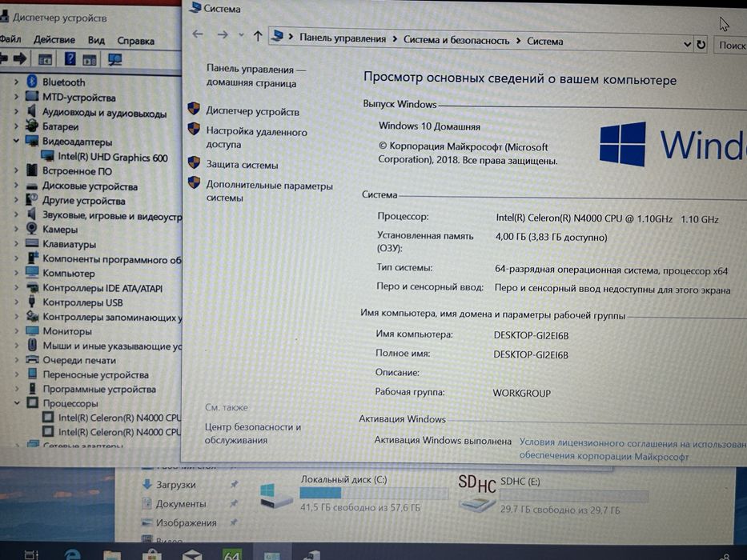The image size is (747, 560).
Task: Click Аудиовходы и аудиовыходы speaker icon
Action: (x=32, y=111)
